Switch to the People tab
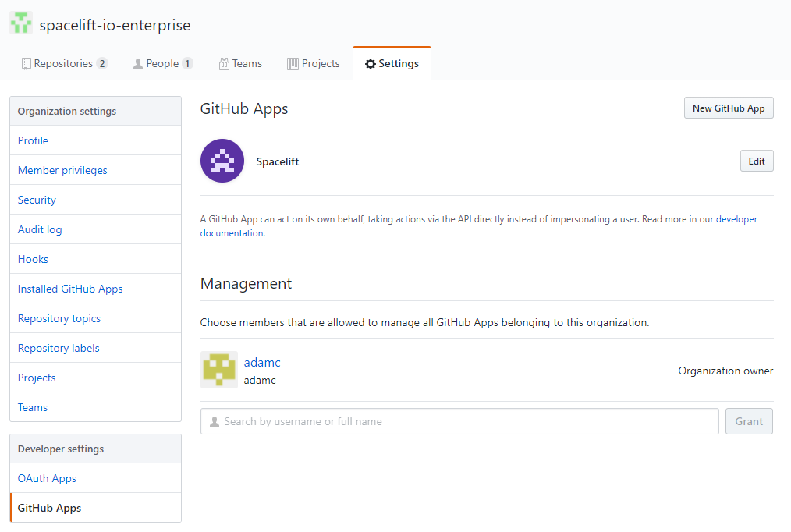Viewport: 791px width, 532px height. coord(162,64)
